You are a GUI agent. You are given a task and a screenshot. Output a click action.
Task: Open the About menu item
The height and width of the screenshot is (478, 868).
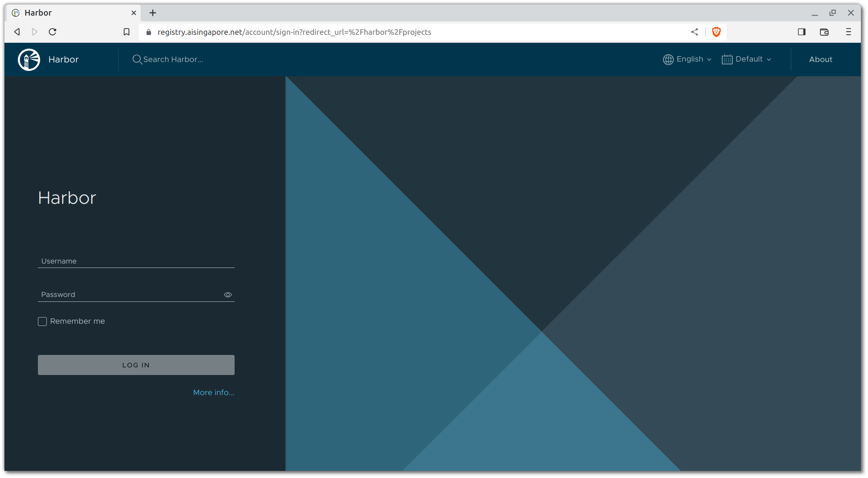point(820,59)
